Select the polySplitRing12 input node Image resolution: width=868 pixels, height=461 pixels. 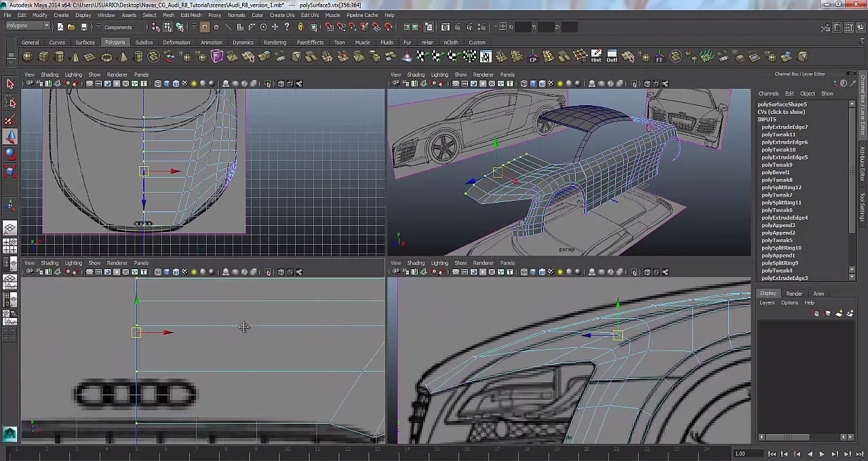tap(781, 187)
